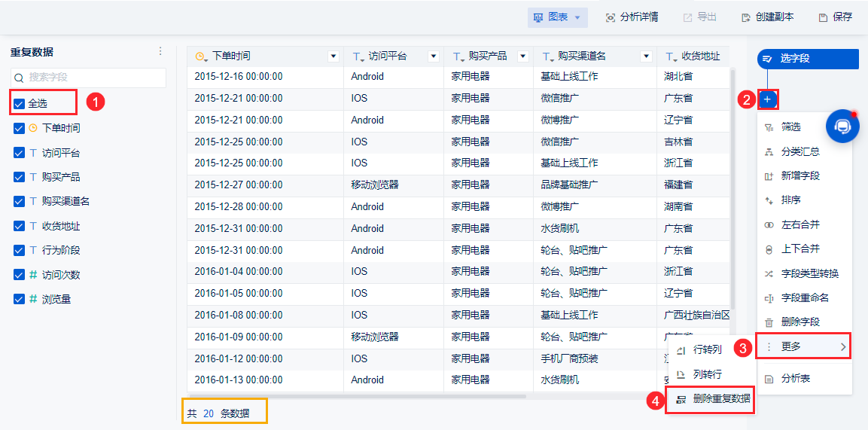Choose 排序 sort option
The height and width of the screenshot is (430, 868).
coord(804,200)
